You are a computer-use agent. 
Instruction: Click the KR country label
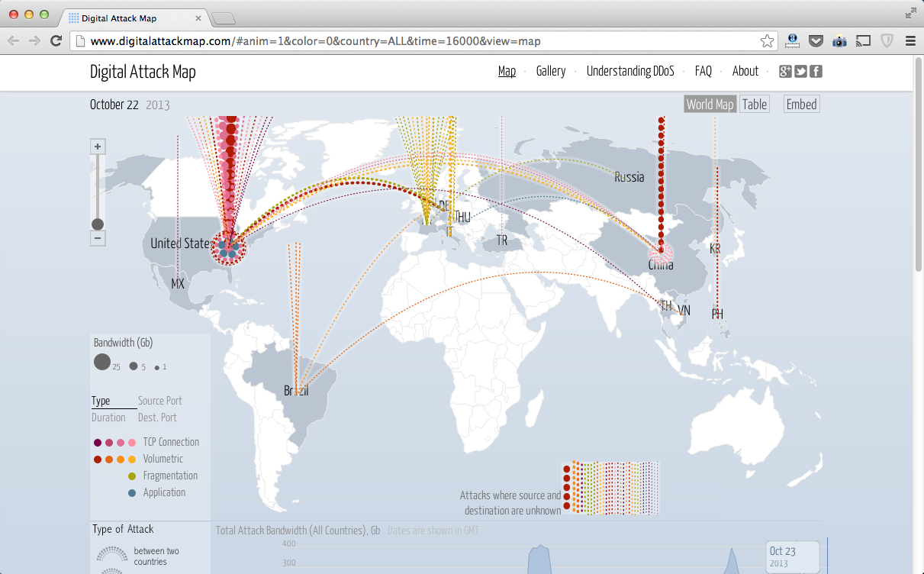tap(715, 250)
